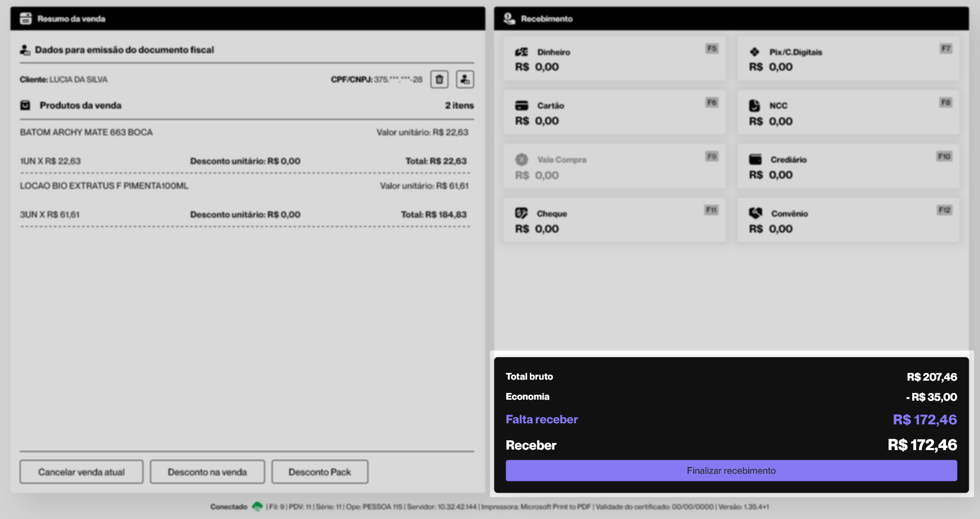
Task: Click the Resumo da venda header icon
Action: (26, 19)
